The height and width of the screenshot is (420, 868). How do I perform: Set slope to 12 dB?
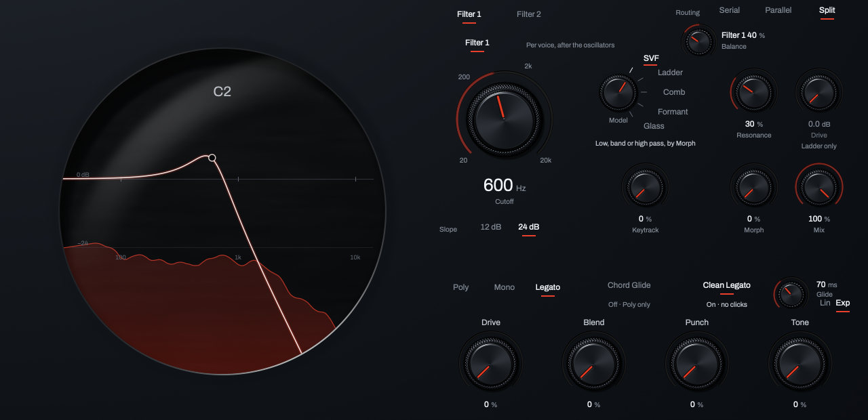pos(491,227)
